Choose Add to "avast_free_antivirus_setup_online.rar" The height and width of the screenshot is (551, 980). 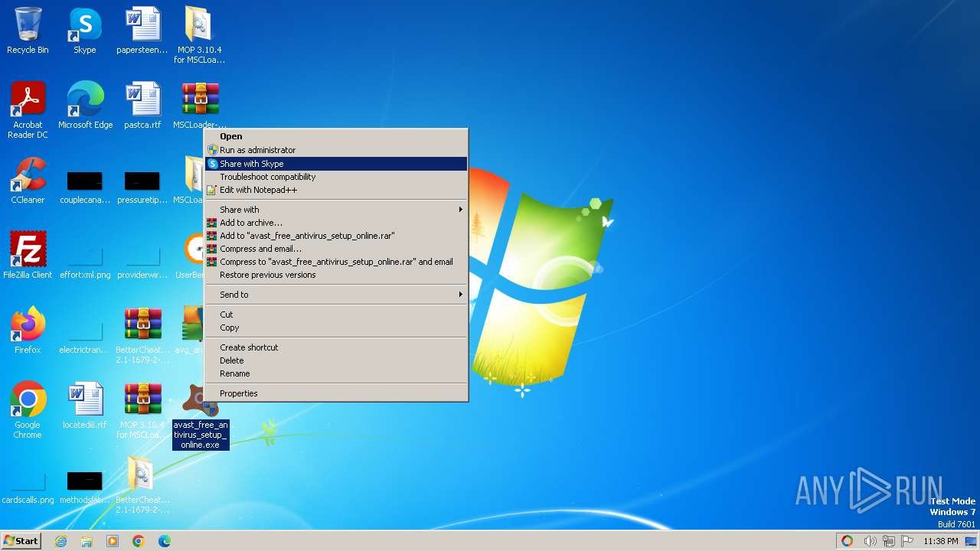coord(336,236)
